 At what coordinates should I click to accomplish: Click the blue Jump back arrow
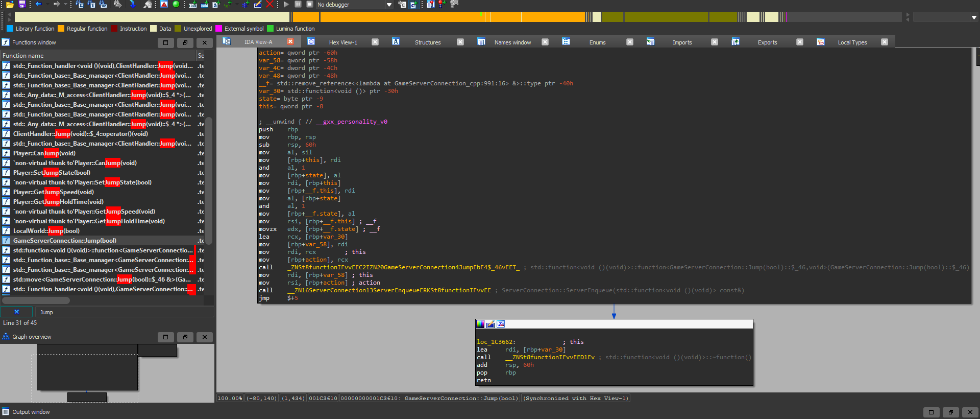38,4
